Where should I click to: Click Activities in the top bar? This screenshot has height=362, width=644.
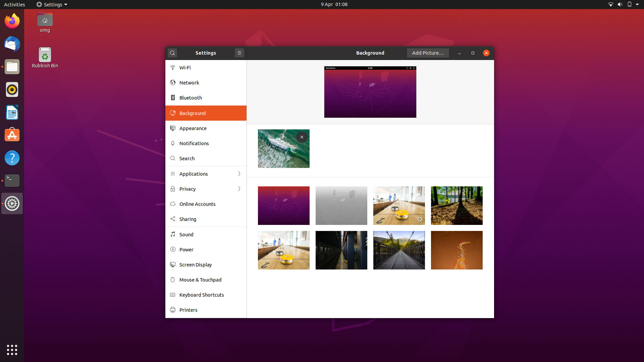coord(14,4)
